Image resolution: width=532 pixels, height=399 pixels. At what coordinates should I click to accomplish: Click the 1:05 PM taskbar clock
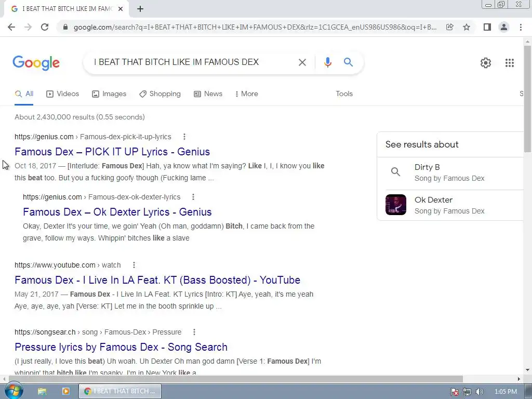[x=506, y=392]
